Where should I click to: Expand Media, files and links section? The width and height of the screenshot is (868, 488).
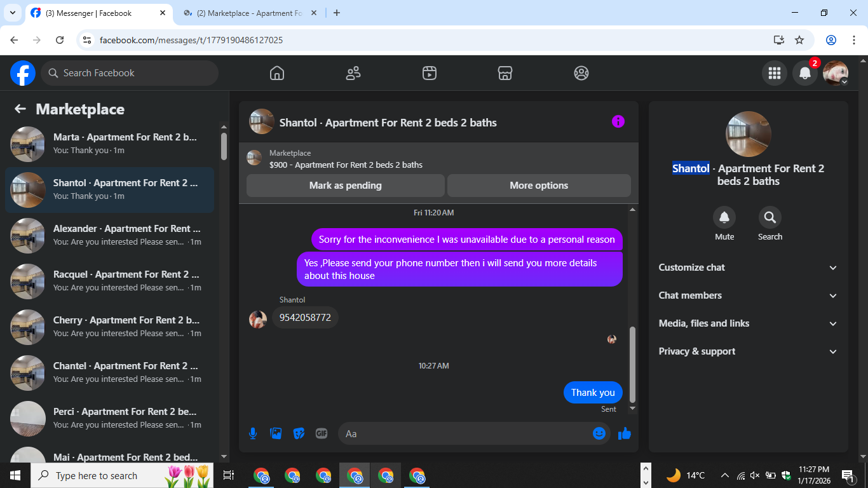point(749,323)
